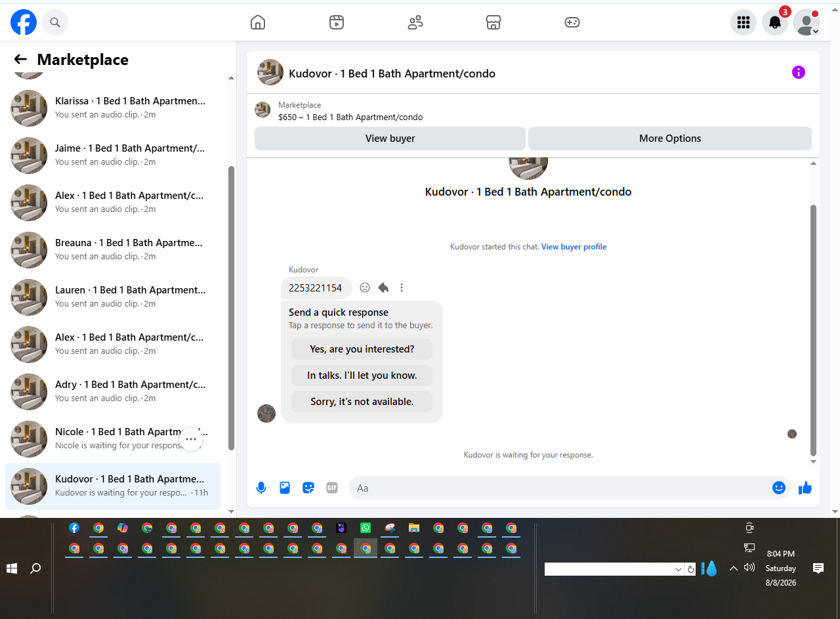Click the conversation list scroll-down arrow

(231, 511)
